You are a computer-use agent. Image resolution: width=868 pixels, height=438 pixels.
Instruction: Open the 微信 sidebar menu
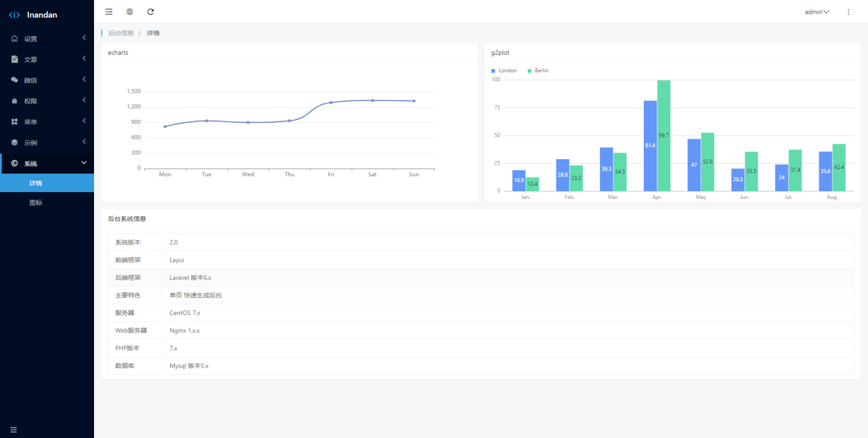[47, 80]
